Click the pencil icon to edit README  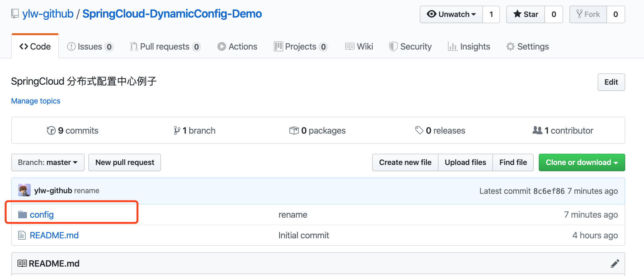[x=615, y=263]
